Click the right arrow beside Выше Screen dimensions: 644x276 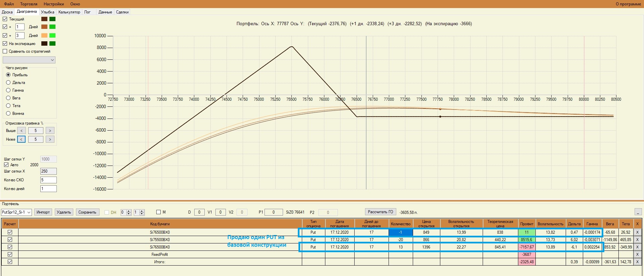click(50, 131)
